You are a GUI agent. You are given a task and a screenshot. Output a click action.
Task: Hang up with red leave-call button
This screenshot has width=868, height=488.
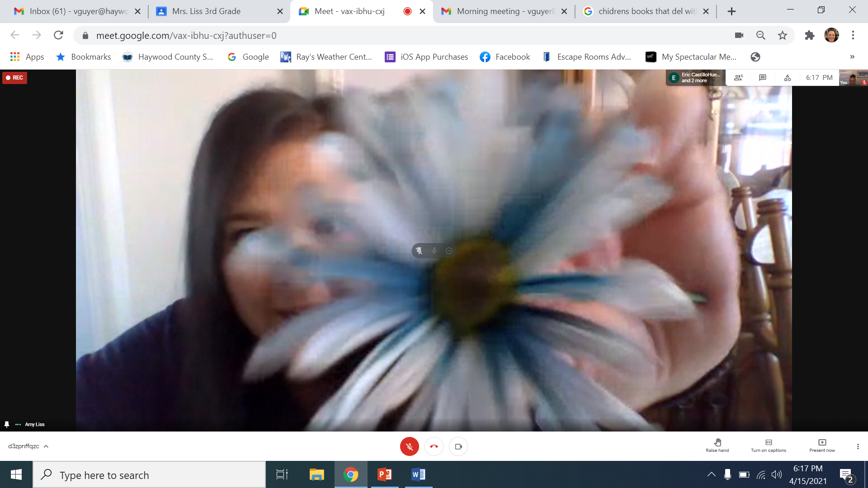(434, 446)
